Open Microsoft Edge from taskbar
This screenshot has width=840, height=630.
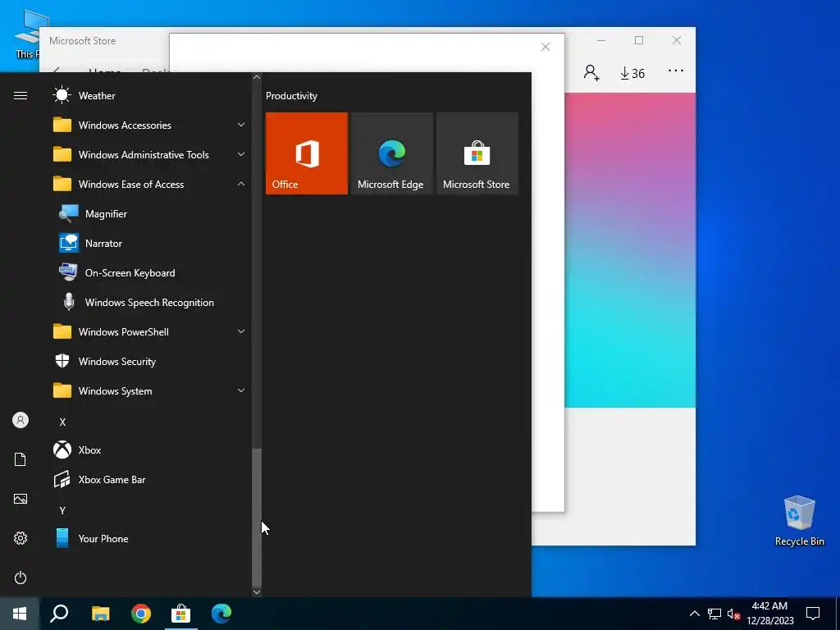click(x=221, y=614)
